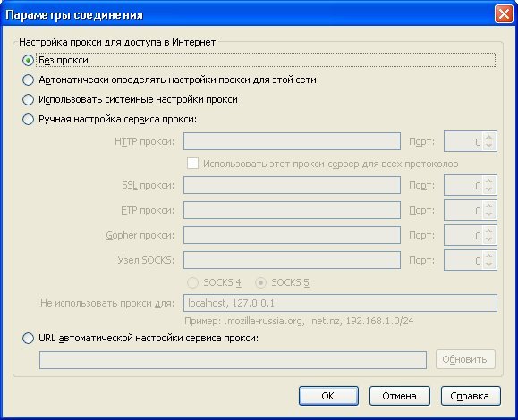Click the "Не использовать прокси для" field
The image size is (518, 420).
340,303
